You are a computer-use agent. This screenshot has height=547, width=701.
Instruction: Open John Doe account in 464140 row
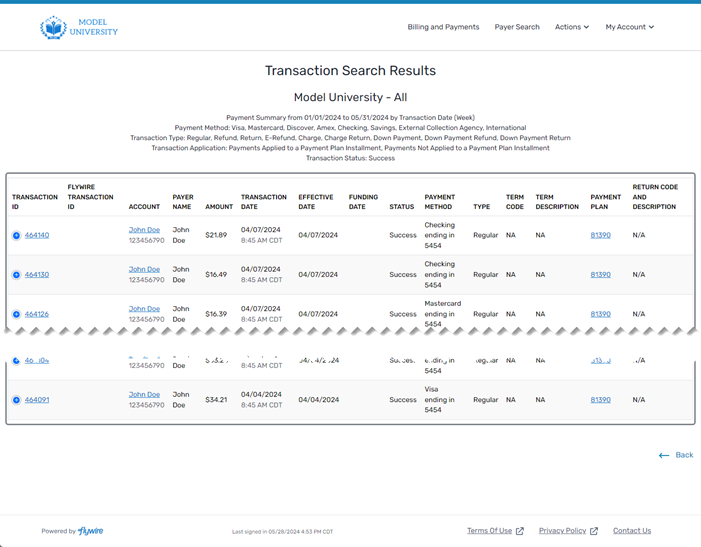point(144,230)
